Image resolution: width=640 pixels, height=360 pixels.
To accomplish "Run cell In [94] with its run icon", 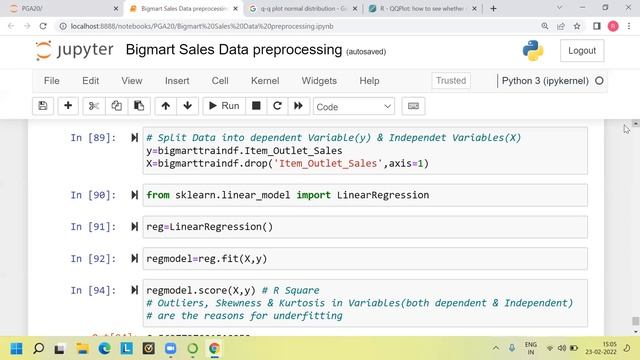I will pos(134,290).
